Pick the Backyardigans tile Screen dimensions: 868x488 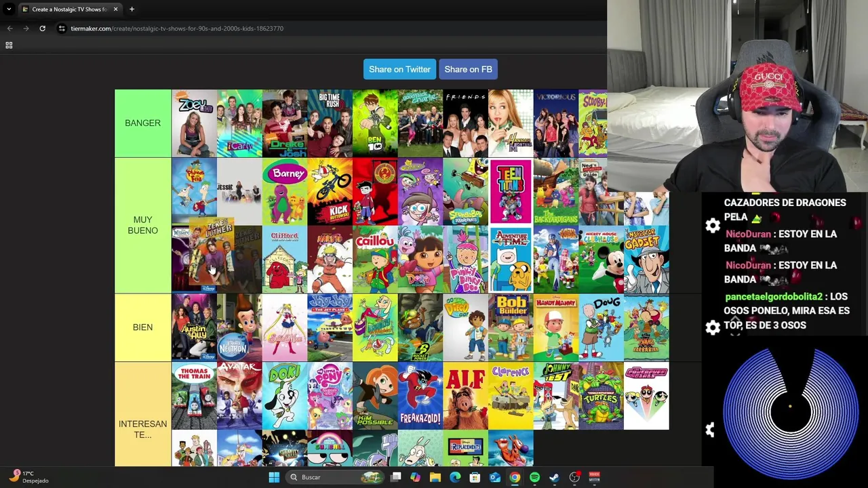pyautogui.click(x=556, y=191)
